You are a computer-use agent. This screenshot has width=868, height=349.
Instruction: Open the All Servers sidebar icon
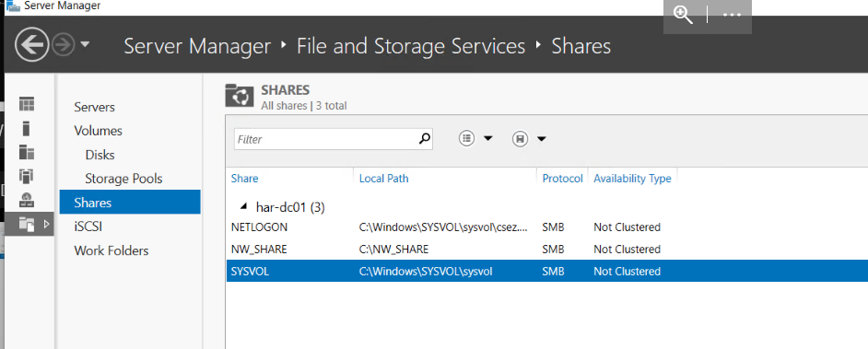pos(27,152)
